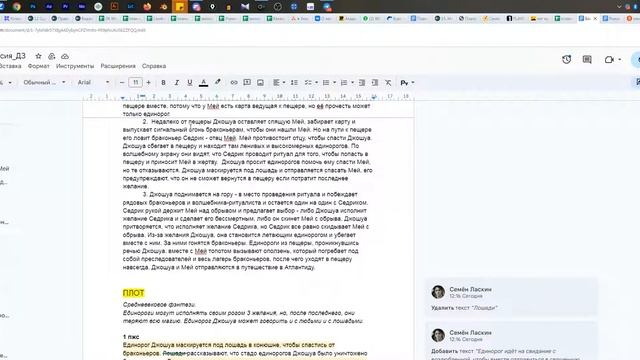Open the Расширения menu
The width and height of the screenshot is (640, 360).
118,66
